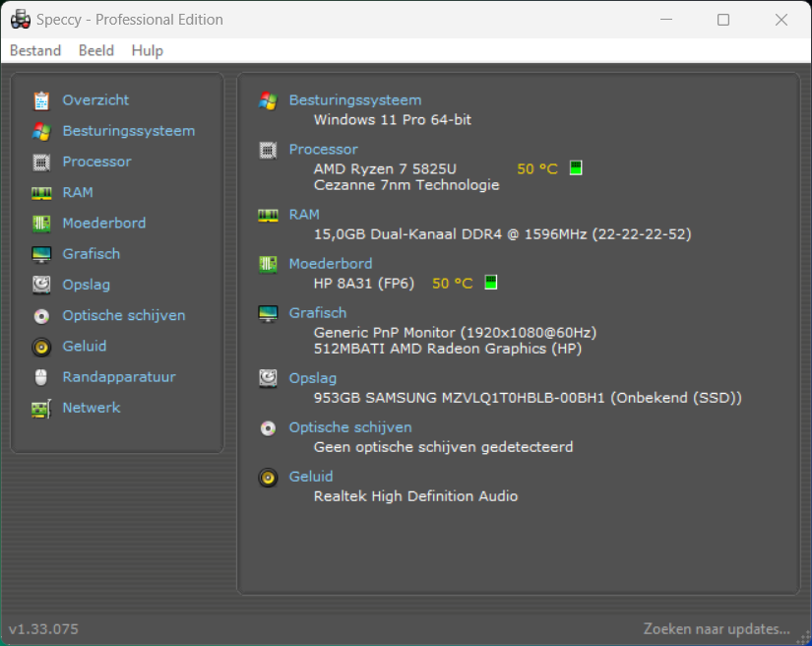Click the monitor icon in summary panel

[268, 313]
